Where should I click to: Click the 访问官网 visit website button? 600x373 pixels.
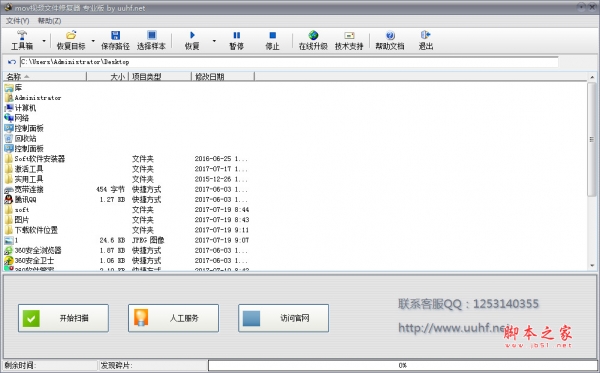click(x=284, y=318)
